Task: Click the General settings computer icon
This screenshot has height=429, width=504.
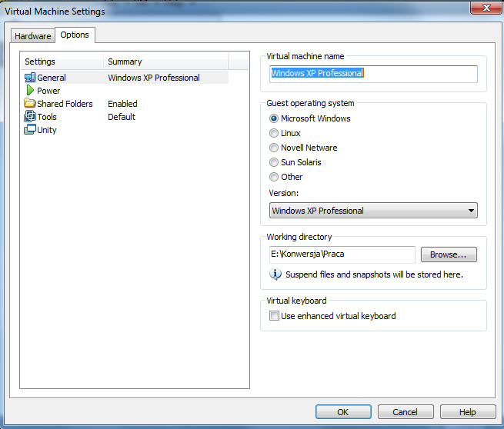Action: (x=30, y=78)
